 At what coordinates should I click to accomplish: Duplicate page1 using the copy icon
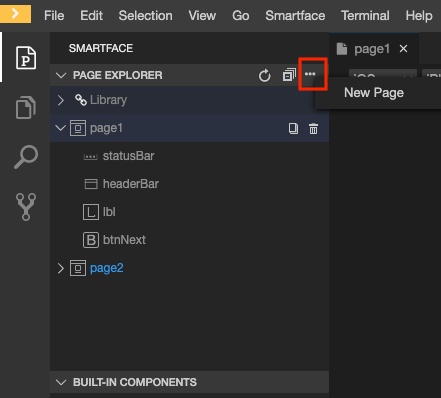tap(293, 128)
